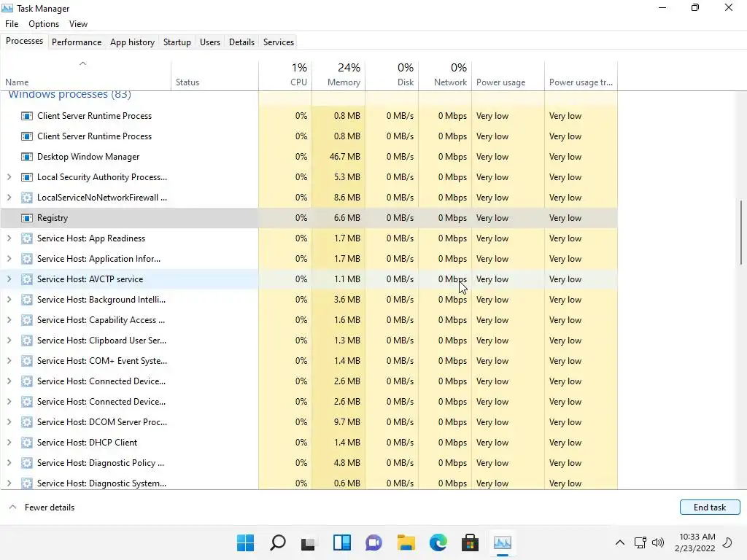Click the vertical scrollbar thumb

741,233
